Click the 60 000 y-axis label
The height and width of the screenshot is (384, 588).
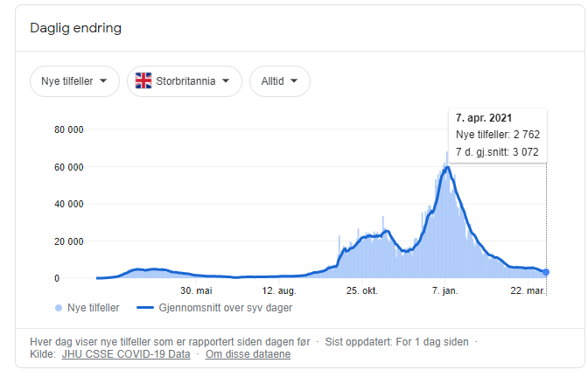68,167
